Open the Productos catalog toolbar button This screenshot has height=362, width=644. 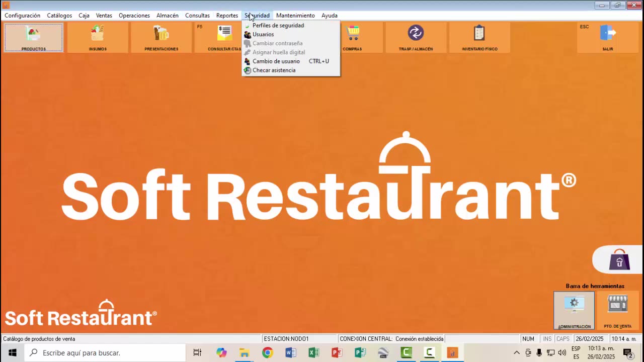click(34, 38)
